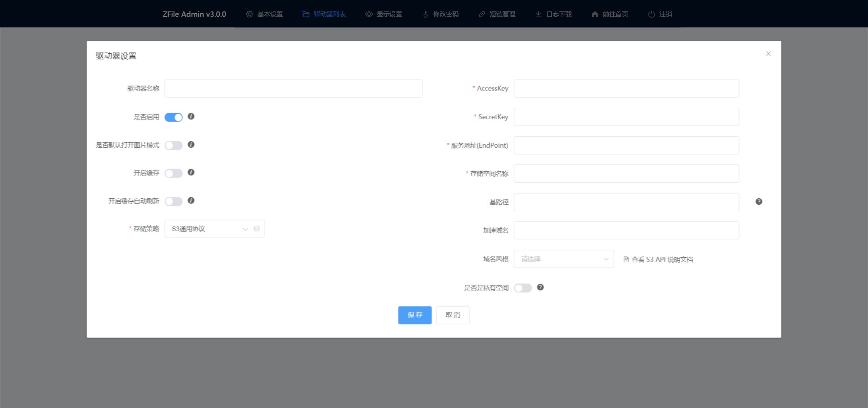The image size is (868, 408).
Task: Click help icon beside 是否是私有空间
Action: pyautogui.click(x=540, y=287)
